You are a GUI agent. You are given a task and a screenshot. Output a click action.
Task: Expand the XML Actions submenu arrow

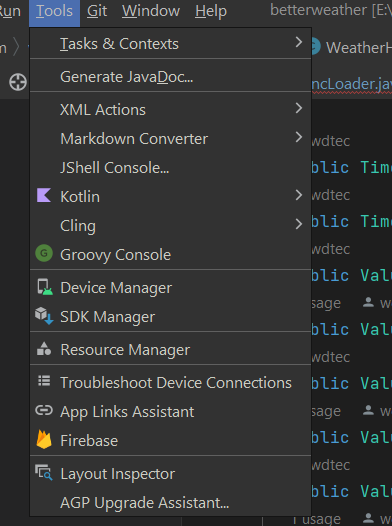tap(298, 108)
